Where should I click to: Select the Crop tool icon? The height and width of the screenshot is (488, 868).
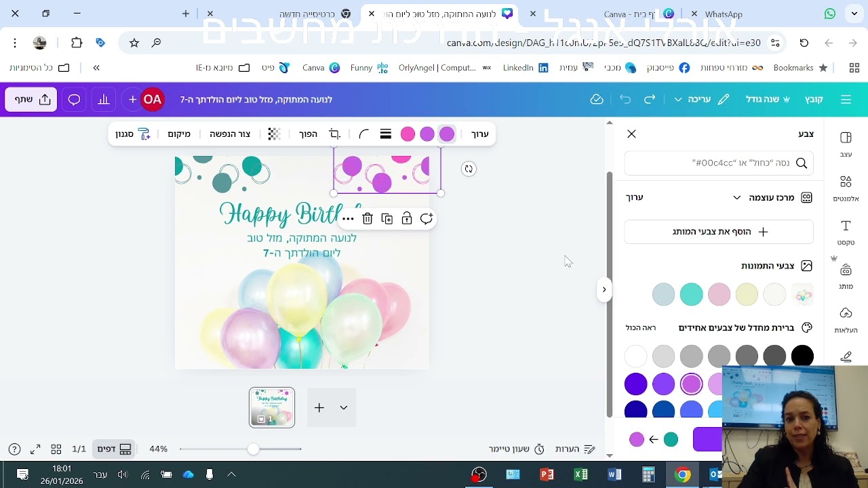click(x=334, y=134)
